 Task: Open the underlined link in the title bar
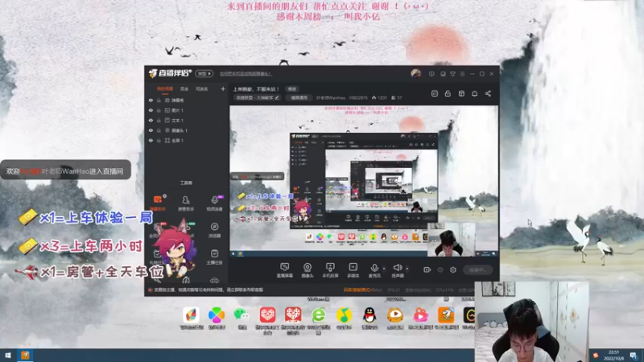click(246, 74)
